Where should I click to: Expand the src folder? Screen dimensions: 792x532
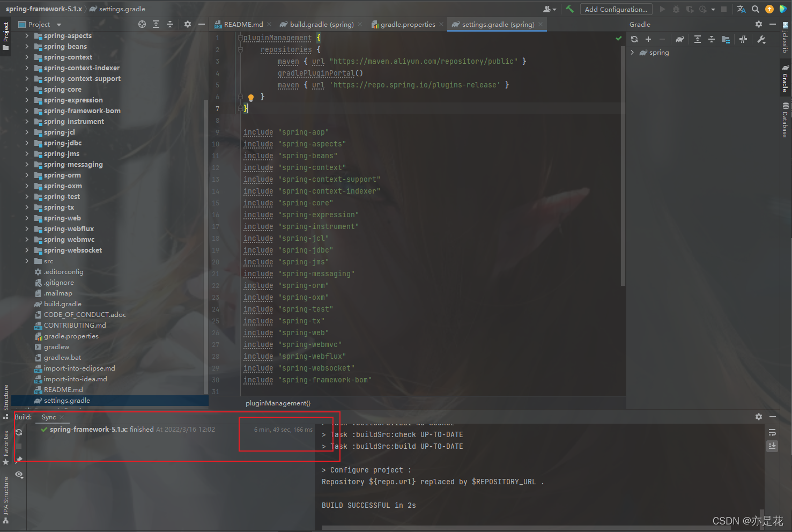coord(27,261)
